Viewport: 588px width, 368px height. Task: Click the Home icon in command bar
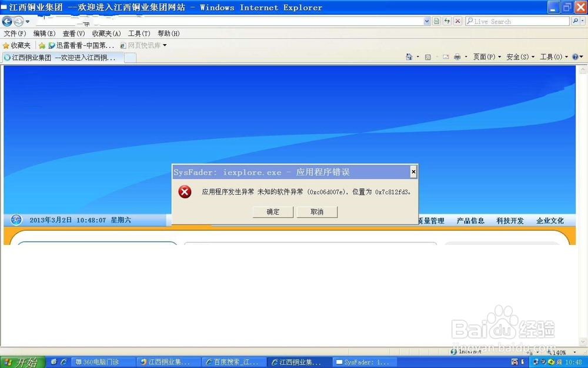(409, 57)
